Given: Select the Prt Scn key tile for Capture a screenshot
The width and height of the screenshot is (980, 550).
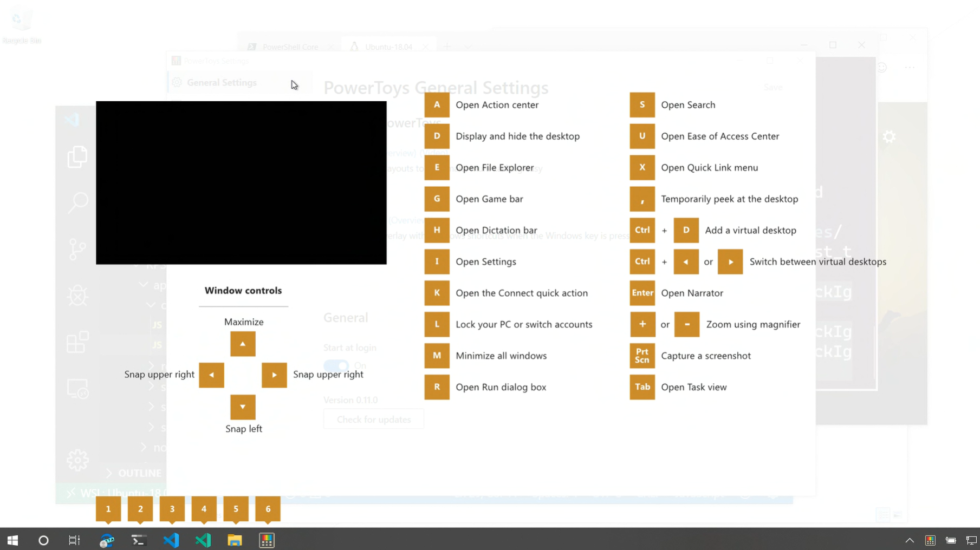Looking at the screenshot, I should pos(642,356).
